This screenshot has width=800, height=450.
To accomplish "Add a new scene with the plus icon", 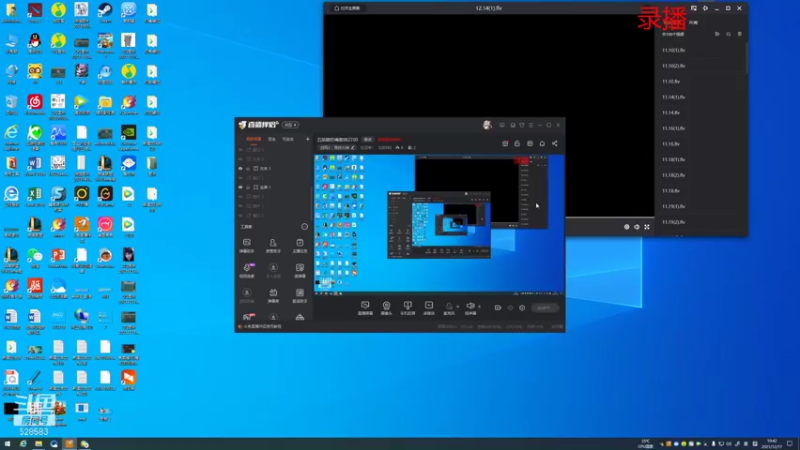I will pyautogui.click(x=307, y=139).
